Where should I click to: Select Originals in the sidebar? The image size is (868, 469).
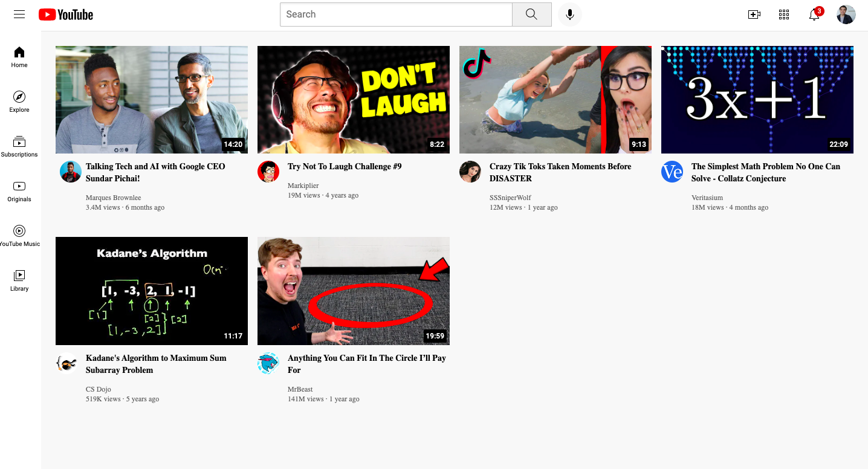[x=19, y=191]
